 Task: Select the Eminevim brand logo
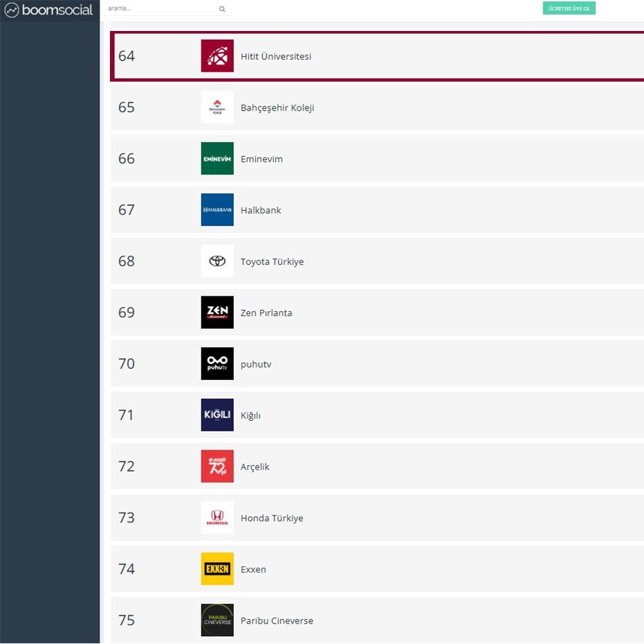click(217, 159)
